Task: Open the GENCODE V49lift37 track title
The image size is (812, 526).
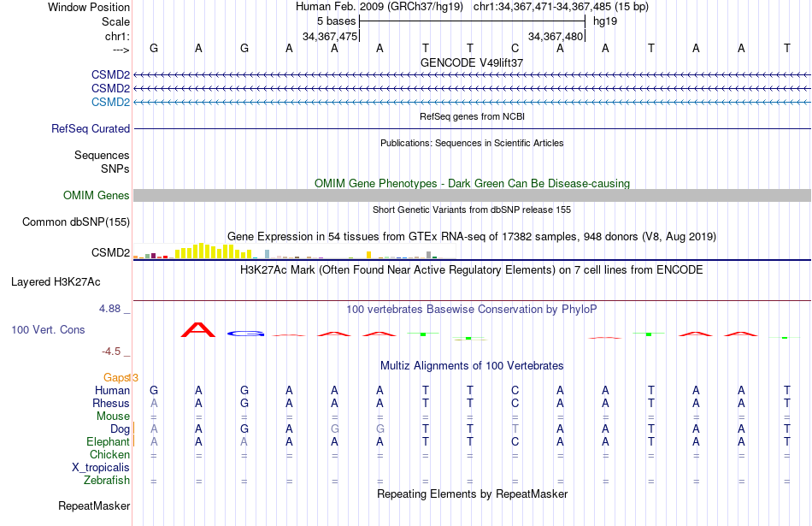Action: click(x=472, y=62)
